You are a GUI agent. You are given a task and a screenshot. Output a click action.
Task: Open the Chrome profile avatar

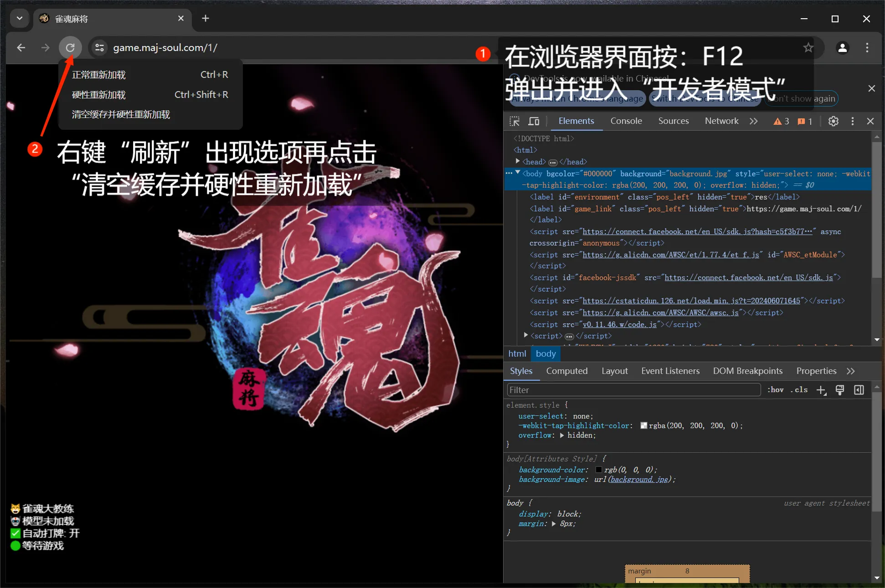(x=843, y=47)
